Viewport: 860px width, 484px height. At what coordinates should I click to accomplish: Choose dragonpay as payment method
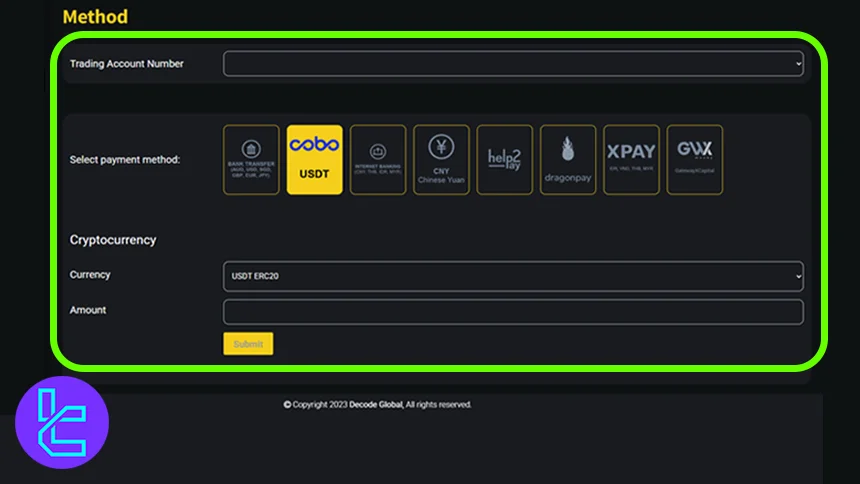click(x=568, y=160)
